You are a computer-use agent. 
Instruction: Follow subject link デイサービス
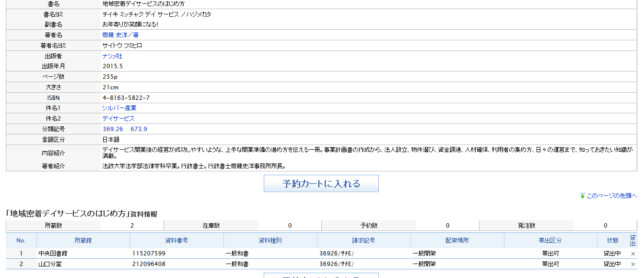pos(118,119)
